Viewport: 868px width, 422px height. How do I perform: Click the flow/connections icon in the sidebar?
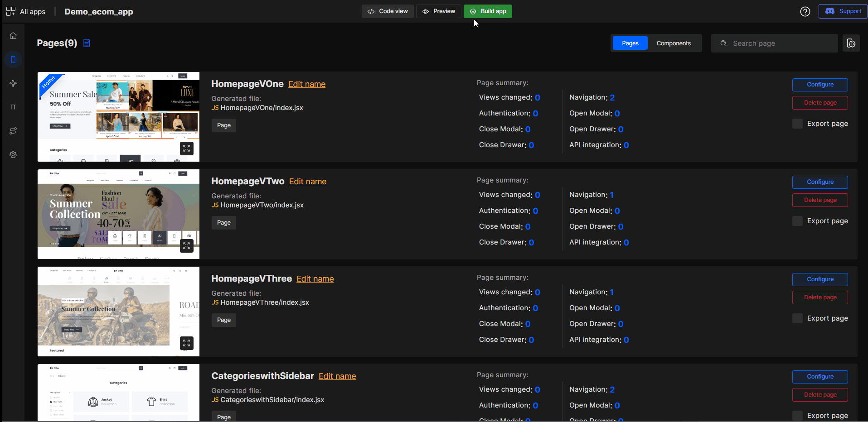tap(13, 83)
